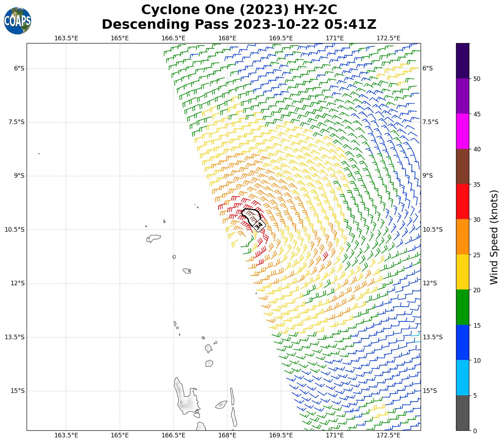Image resolution: width=504 pixels, height=443 pixels.
Task: Click the COAPS globe logo
Action: pos(18,21)
